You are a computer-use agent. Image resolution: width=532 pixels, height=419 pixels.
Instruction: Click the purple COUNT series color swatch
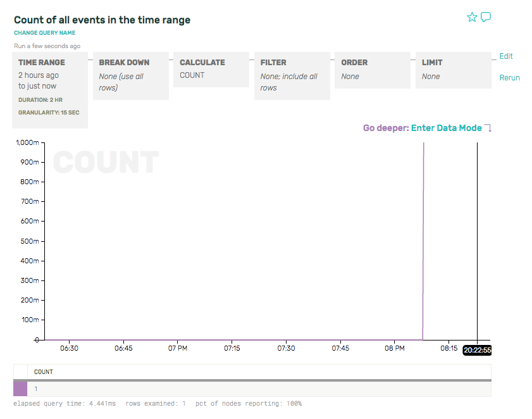coord(20,389)
